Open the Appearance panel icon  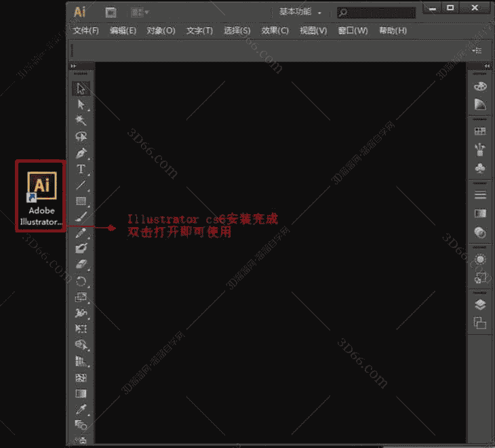pos(480,260)
